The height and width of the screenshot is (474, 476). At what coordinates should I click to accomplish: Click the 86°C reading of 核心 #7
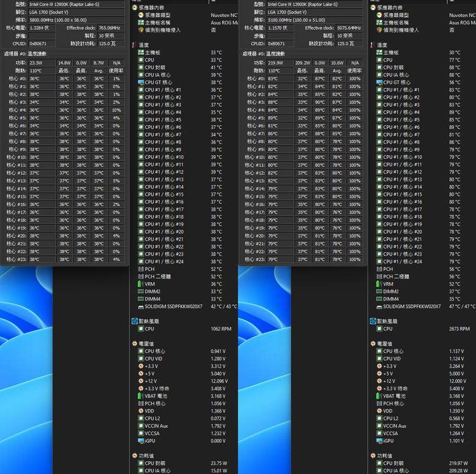(280, 134)
